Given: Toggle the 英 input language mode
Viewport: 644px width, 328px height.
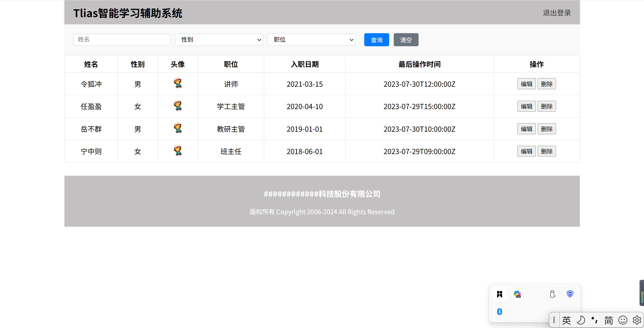Looking at the screenshot, I should click(x=567, y=320).
